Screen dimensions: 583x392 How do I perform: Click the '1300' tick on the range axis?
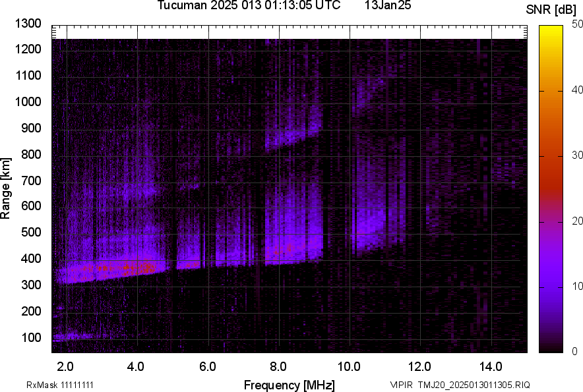pos(28,24)
